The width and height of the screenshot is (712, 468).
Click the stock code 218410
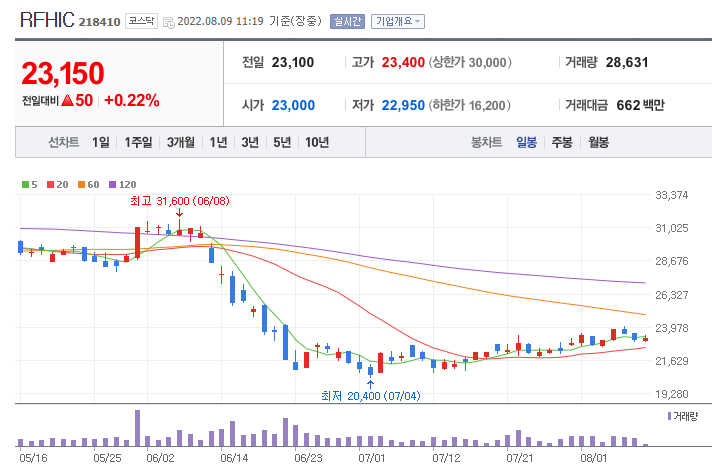(x=99, y=22)
